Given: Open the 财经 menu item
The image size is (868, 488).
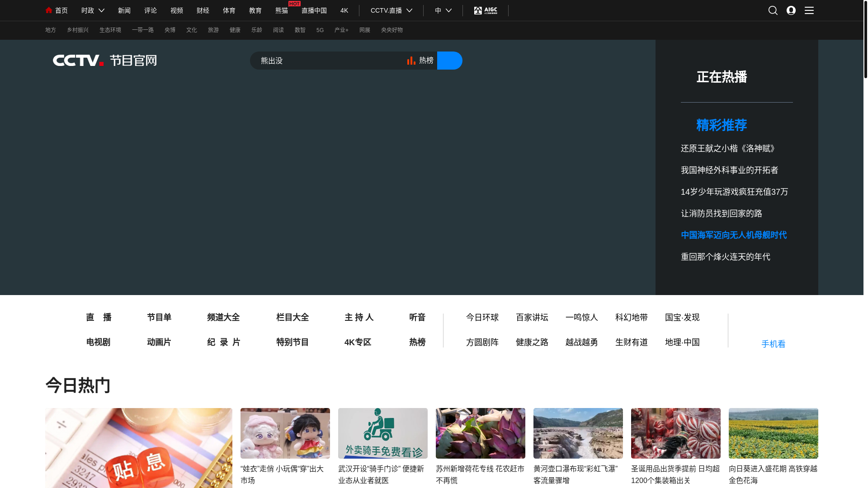Looking at the screenshot, I should pyautogui.click(x=203, y=10).
